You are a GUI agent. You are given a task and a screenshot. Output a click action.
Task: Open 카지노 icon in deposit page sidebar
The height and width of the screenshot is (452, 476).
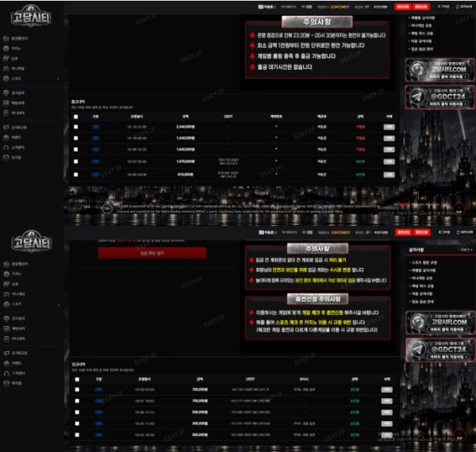[6, 274]
